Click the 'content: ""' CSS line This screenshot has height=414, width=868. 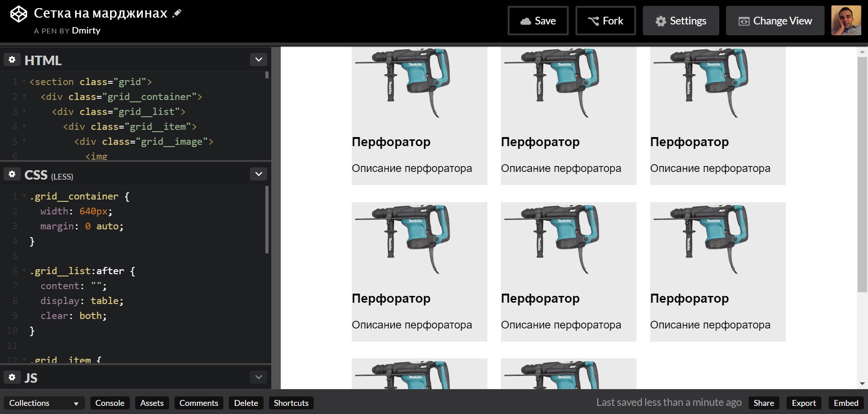coord(74,286)
